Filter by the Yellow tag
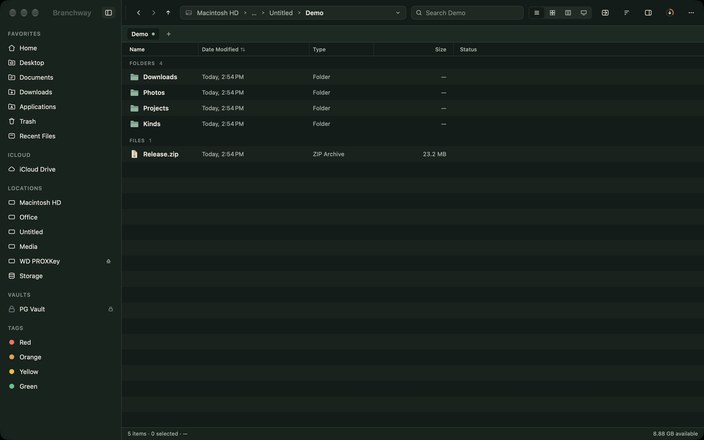 coord(61,372)
